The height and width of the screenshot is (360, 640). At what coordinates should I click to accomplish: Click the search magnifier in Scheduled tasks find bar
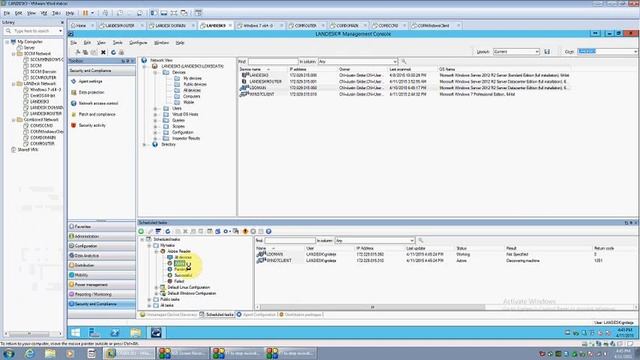coord(420,240)
